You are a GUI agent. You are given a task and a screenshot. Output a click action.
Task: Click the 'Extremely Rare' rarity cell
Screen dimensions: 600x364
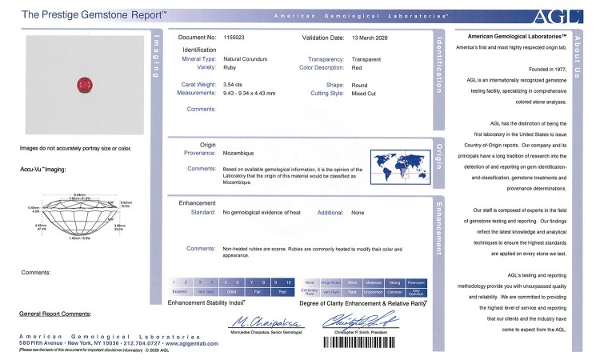click(x=310, y=293)
